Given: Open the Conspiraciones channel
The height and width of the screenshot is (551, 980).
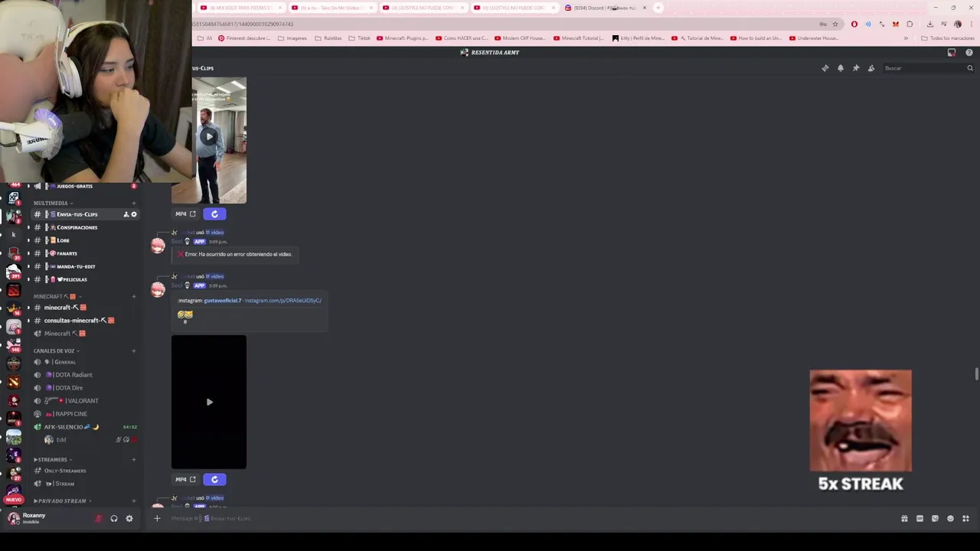Looking at the screenshot, I should pyautogui.click(x=84, y=227).
